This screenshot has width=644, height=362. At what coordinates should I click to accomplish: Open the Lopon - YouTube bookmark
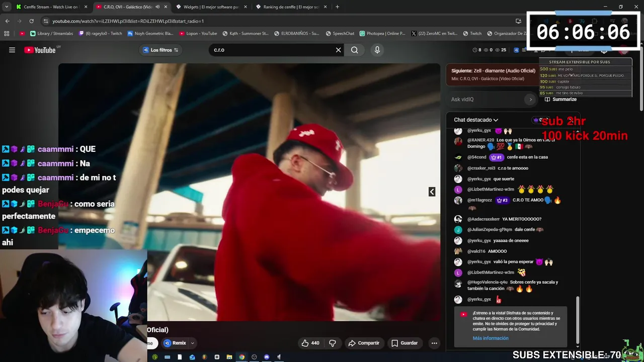coord(198,34)
